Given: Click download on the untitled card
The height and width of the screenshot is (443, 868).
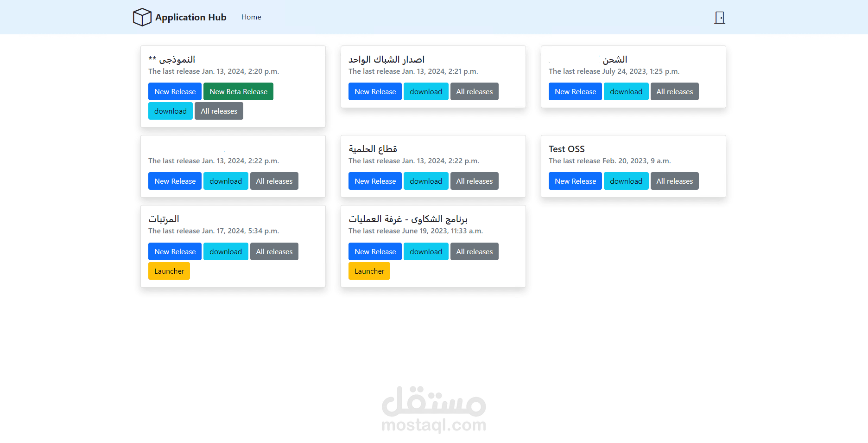Looking at the screenshot, I should [x=226, y=181].
